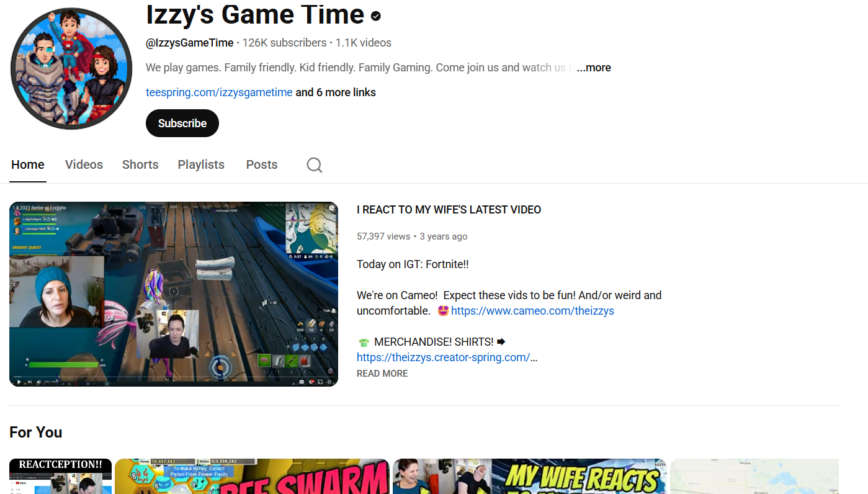Click the 'Izzy's Game Time' channel title
868x494 pixels.
[x=255, y=14]
